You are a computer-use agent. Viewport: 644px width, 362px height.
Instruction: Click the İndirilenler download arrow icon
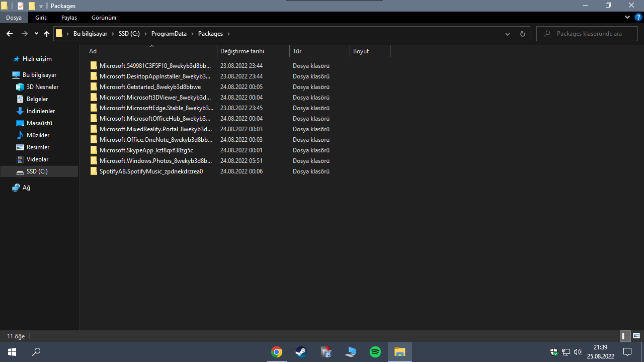(20, 111)
